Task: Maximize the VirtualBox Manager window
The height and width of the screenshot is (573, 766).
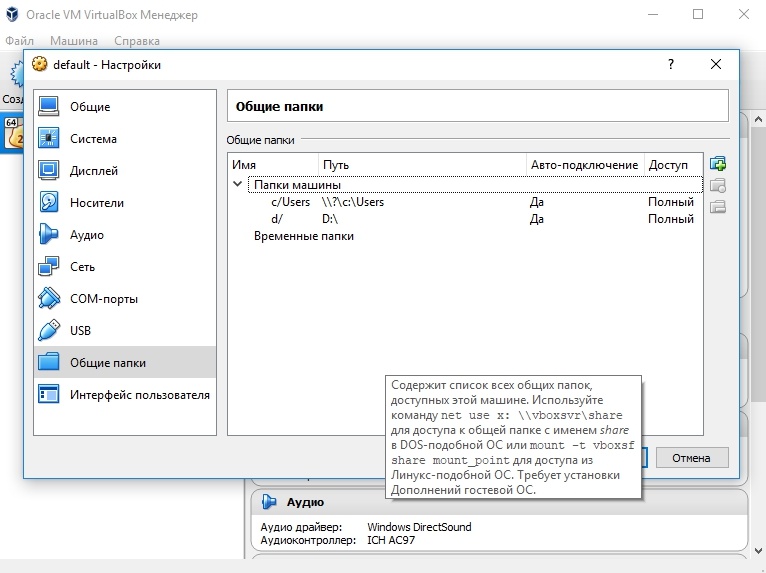Action: click(698, 14)
